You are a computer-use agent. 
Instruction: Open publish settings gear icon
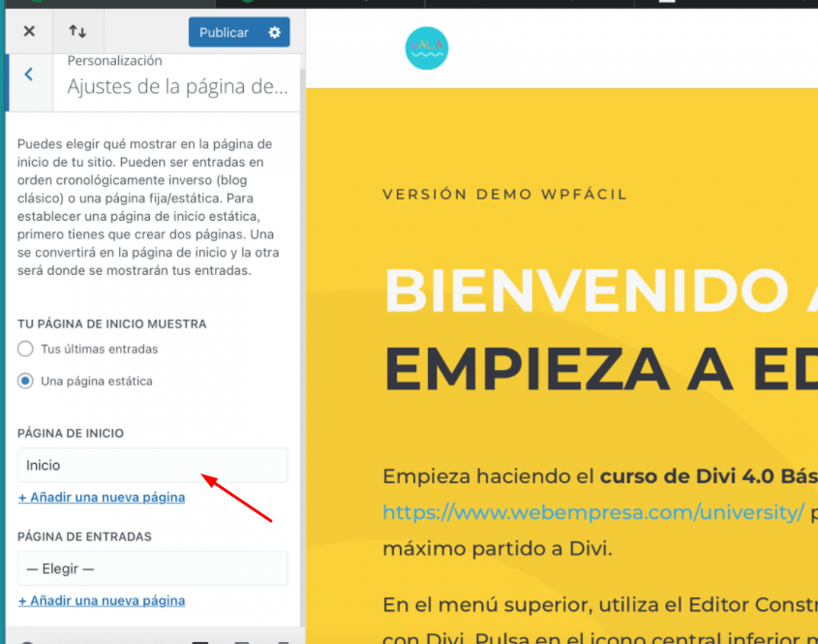tap(274, 32)
